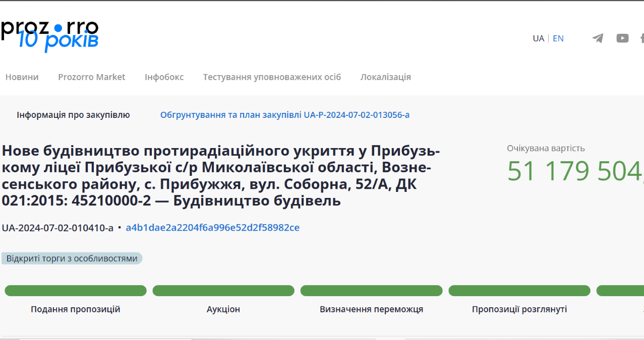
Task: Click the Аукціон stage label
Action: coord(223,309)
